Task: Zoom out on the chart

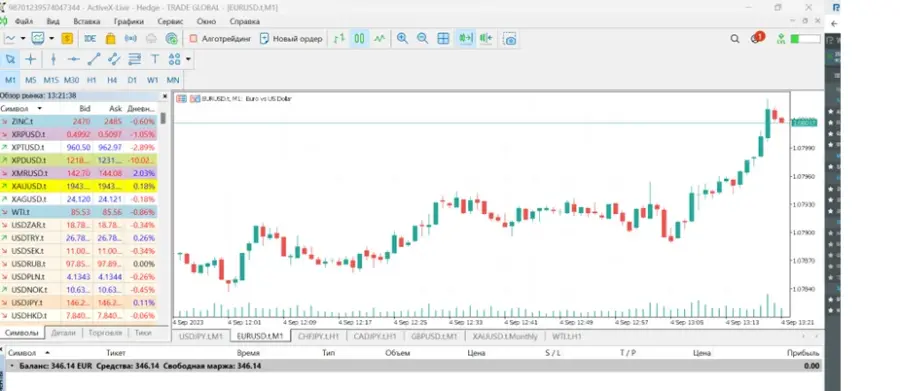Action: pyautogui.click(x=422, y=38)
